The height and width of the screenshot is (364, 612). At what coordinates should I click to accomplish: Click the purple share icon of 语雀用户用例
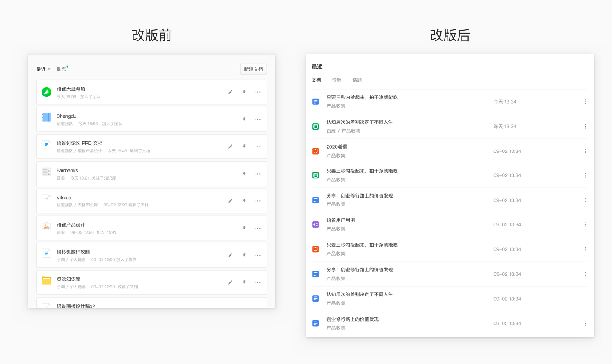click(315, 225)
